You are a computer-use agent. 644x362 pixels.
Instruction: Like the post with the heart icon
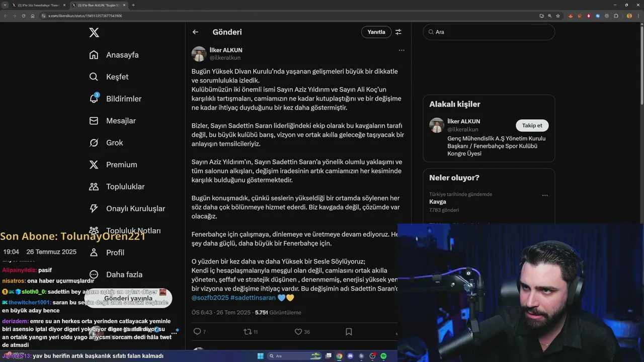[x=298, y=332]
